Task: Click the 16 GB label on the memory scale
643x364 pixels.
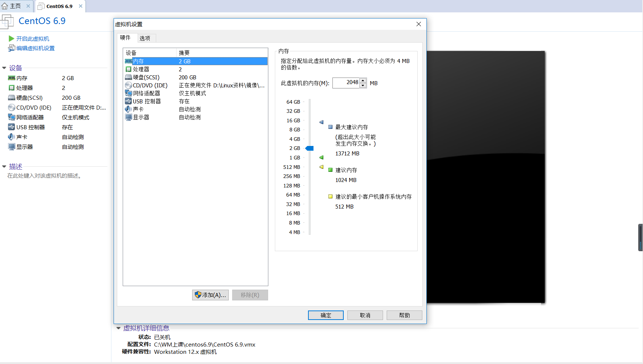Action: pos(293,120)
